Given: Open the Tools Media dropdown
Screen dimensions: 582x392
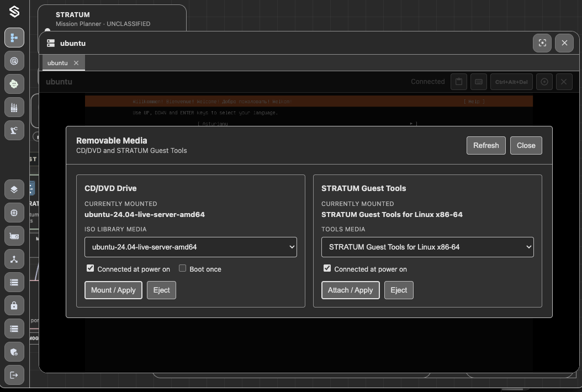Looking at the screenshot, I should 427,247.
